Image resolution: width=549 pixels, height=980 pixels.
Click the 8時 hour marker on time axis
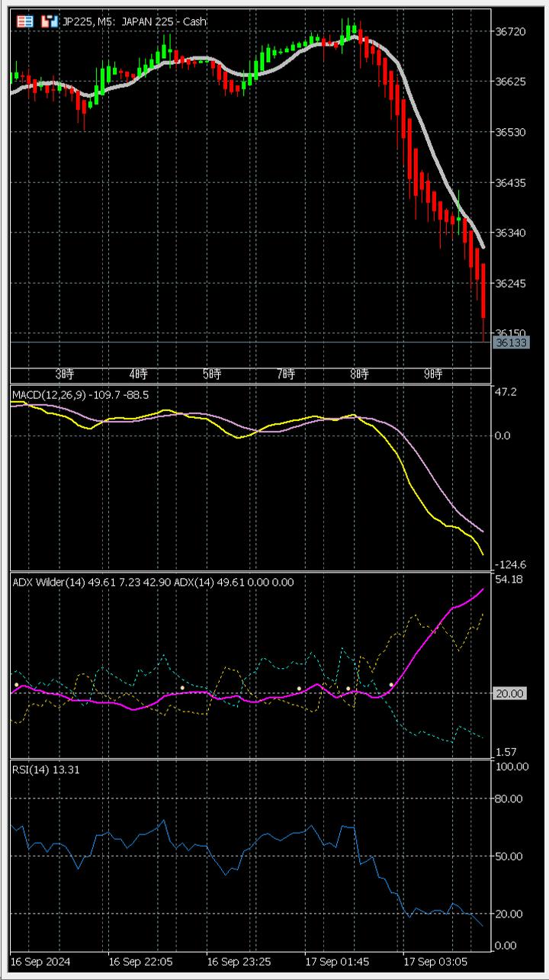359,374
